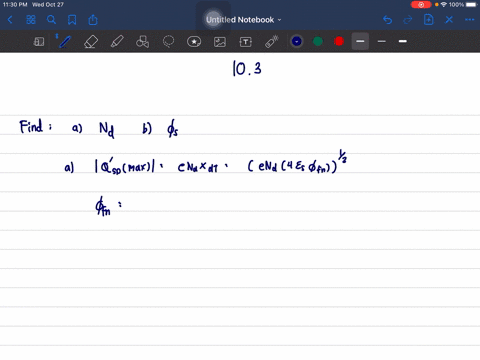
Task: Undo the last stroke
Action: click(387, 20)
